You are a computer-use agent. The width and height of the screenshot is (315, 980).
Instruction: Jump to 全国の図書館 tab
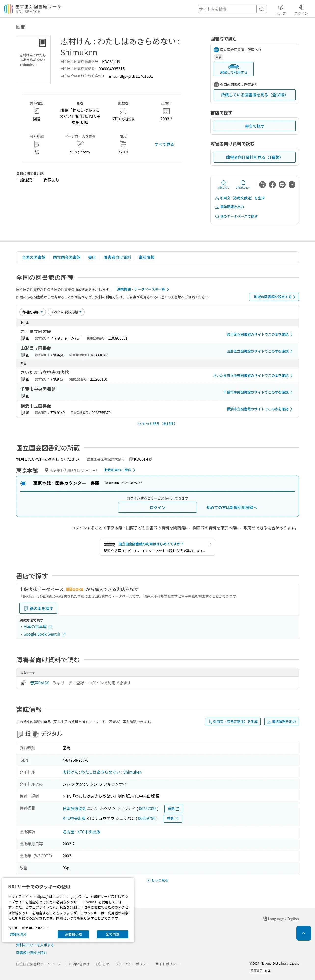33,257
